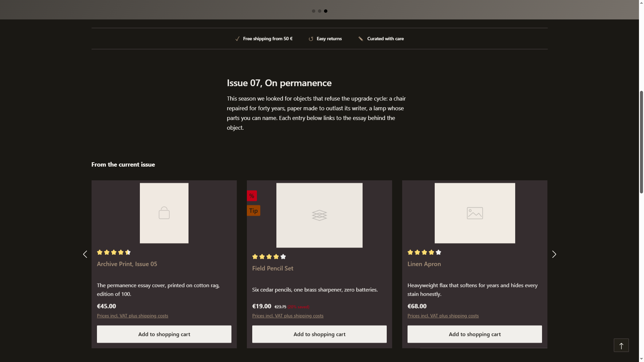Click the Linen Apron star rating
The image size is (644, 362).
point(424,252)
